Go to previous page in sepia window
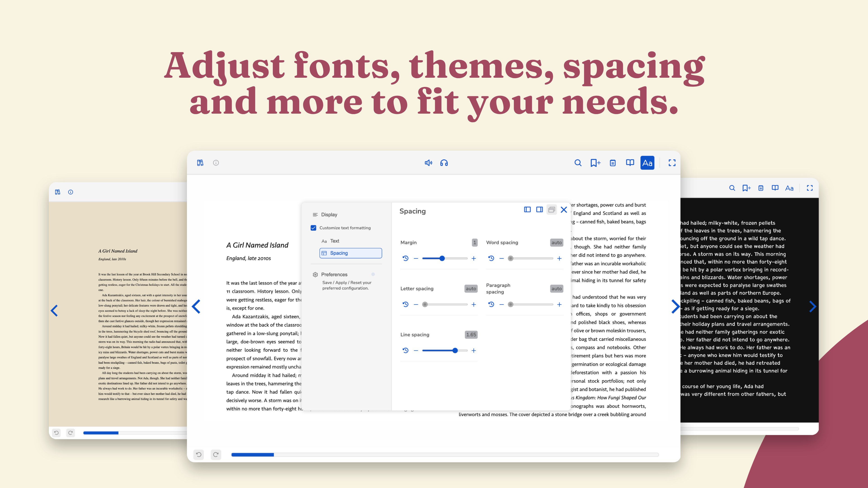This screenshot has width=868, height=488. pyautogui.click(x=54, y=310)
